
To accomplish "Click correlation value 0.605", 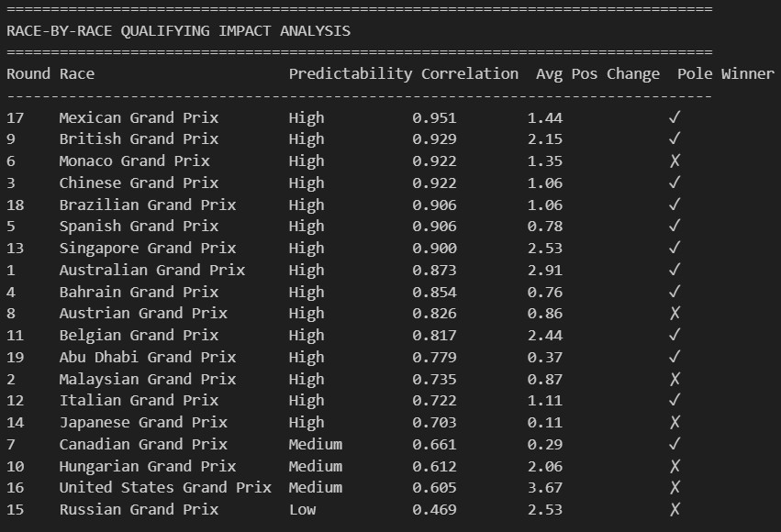I will (434, 488).
